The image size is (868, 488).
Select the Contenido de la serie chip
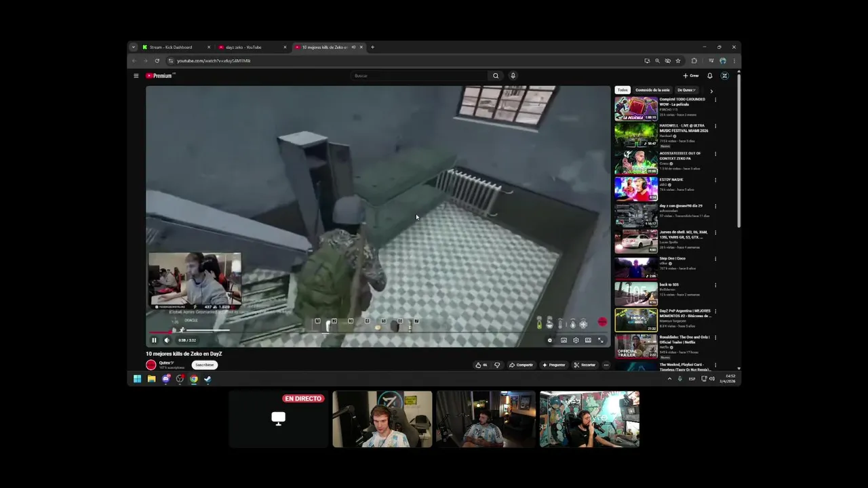point(652,90)
